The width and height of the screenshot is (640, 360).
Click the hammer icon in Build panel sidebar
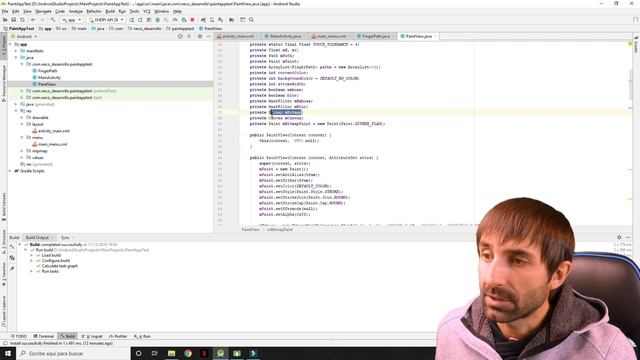pos(12,247)
